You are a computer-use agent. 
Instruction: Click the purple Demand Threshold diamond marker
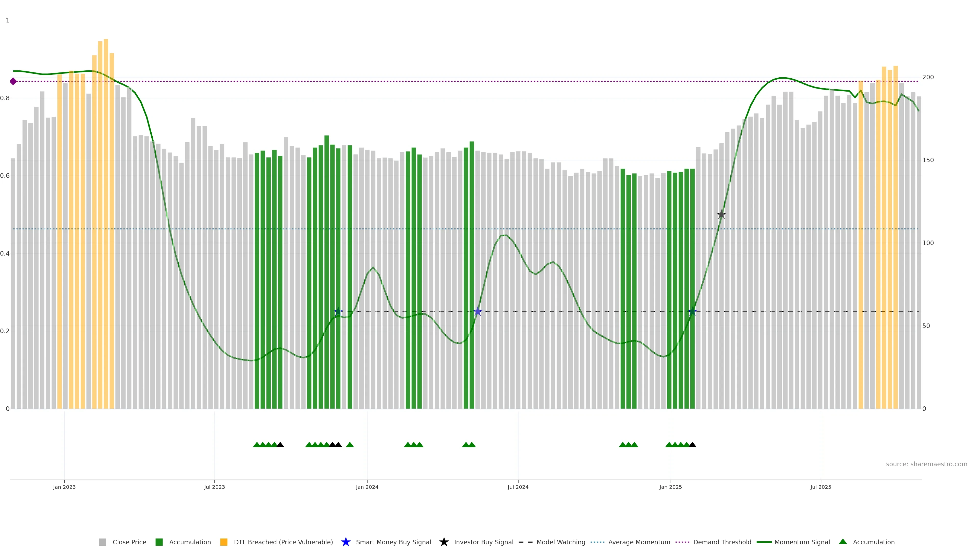13,81
